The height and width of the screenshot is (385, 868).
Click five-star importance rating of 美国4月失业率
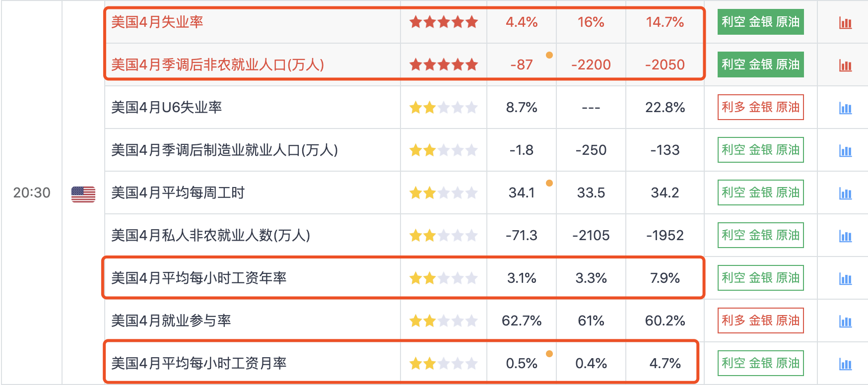(x=444, y=22)
